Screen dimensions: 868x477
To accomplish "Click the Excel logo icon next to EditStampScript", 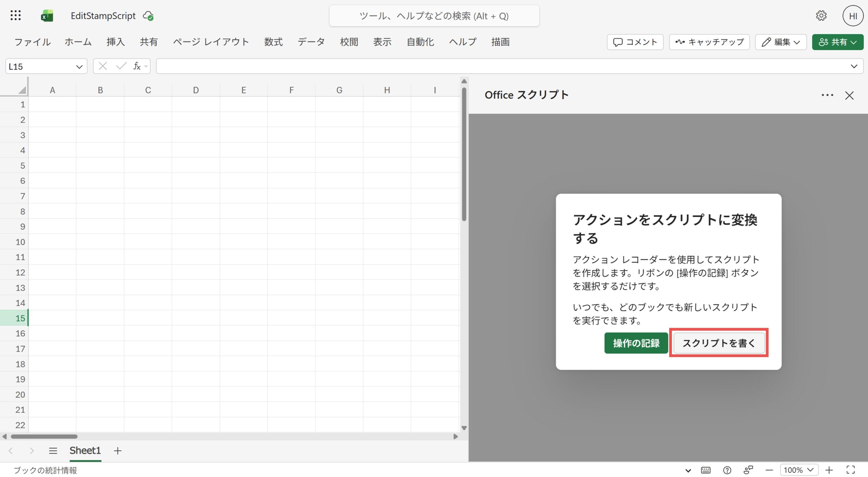I will (47, 16).
